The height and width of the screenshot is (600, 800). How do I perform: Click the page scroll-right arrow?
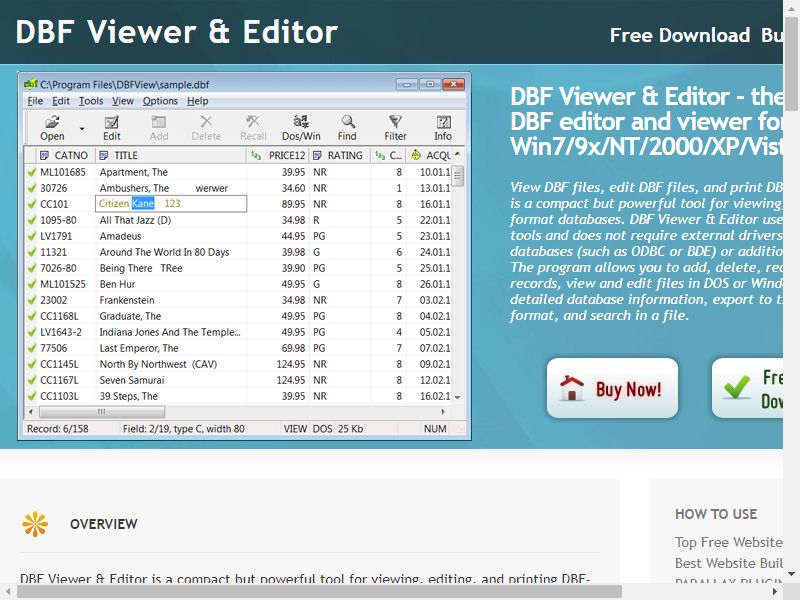pyautogui.click(x=775, y=592)
